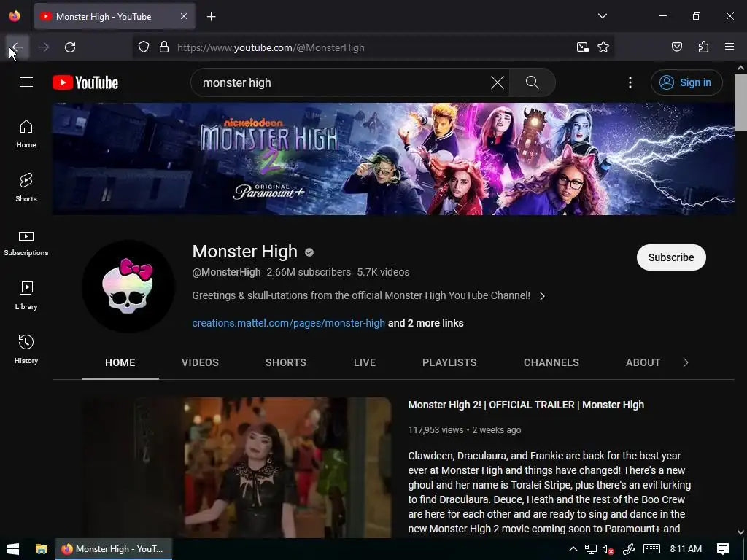Clear the search query with X
Screen dimensions: 747x560
point(498,82)
